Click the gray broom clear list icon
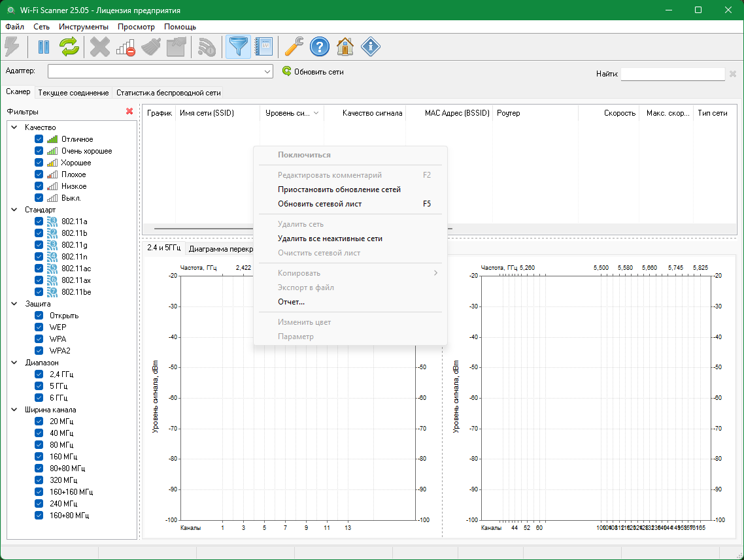This screenshot has height=560, width=744. coord(151,47)
